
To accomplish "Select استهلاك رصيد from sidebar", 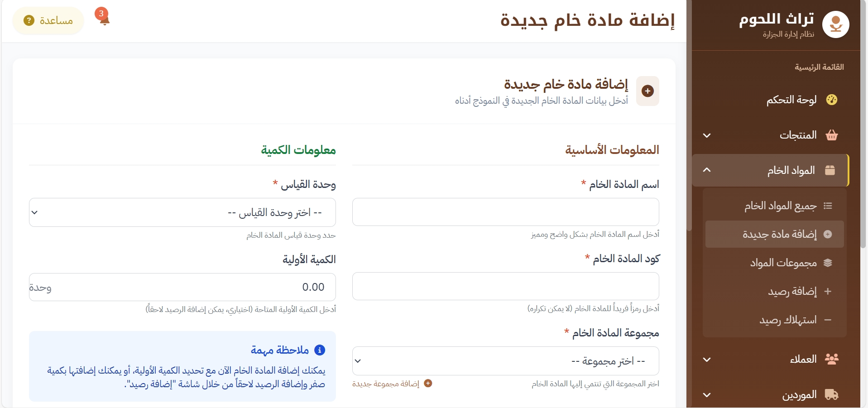I will click(788, 320).
